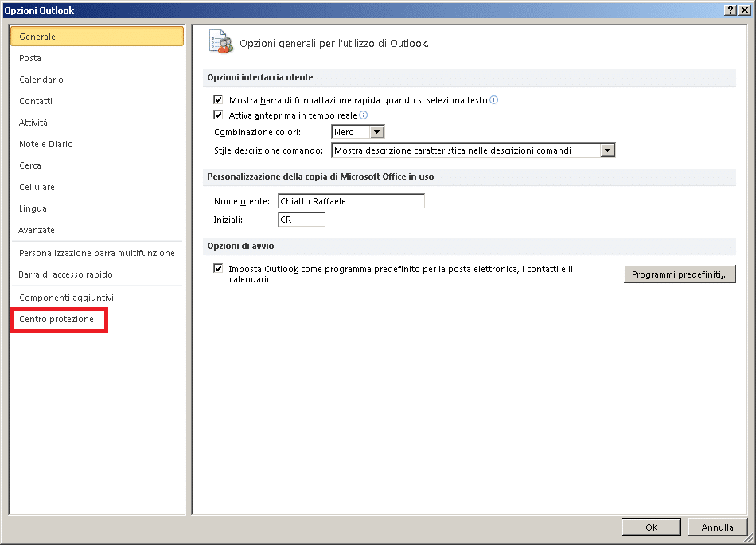Open the Generale options category

click(97, 37)
